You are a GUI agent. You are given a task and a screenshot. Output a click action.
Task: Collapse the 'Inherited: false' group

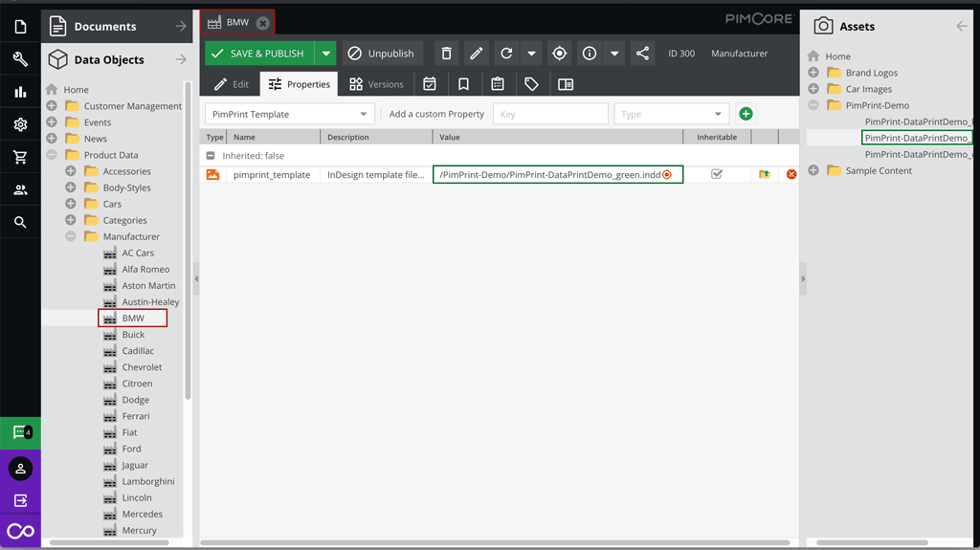tap(211, 156)
